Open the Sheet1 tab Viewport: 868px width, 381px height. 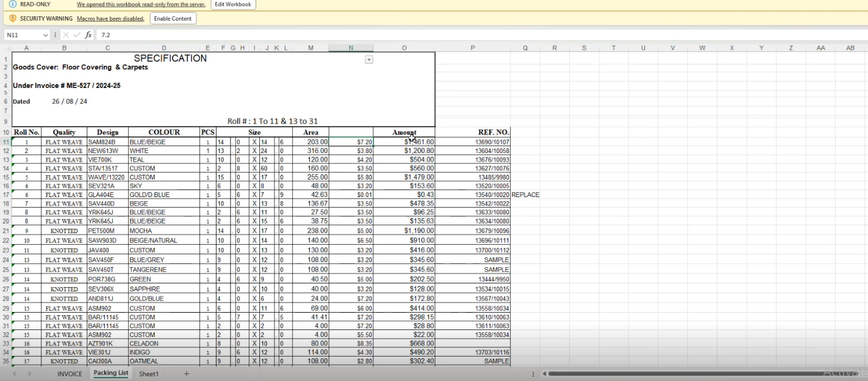coord(149,374)
